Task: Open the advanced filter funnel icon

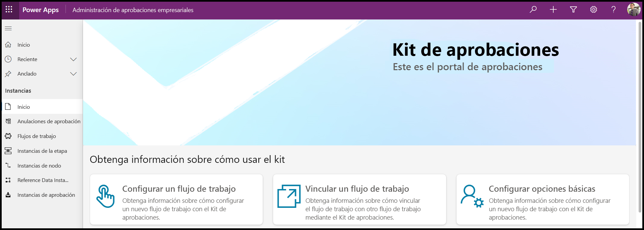Action: 573,9
